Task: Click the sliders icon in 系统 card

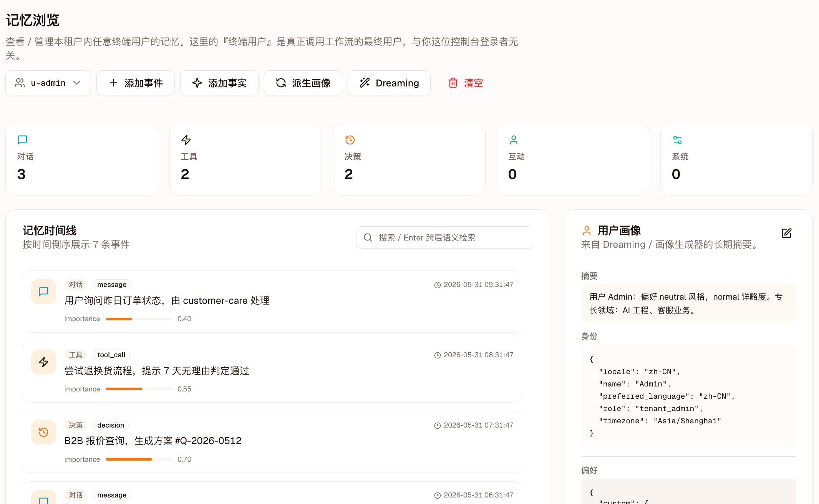Action: pyautogui.click(x=677, y=140)
